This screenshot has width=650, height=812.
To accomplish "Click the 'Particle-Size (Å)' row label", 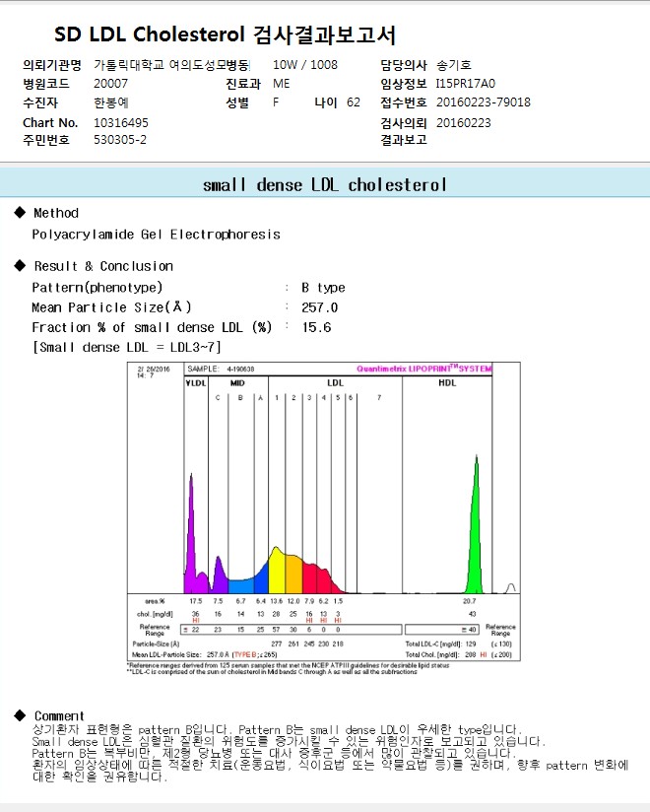I will pos(156,644).
